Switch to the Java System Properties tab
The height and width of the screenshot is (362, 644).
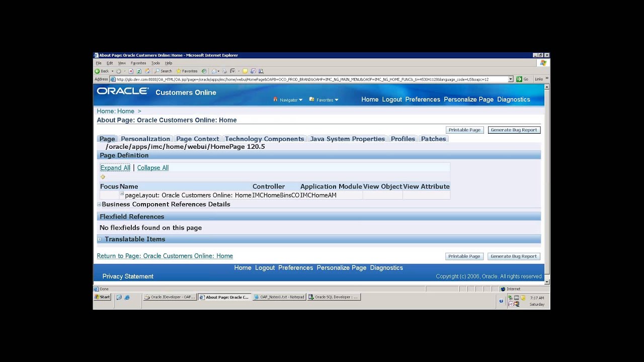348,139
